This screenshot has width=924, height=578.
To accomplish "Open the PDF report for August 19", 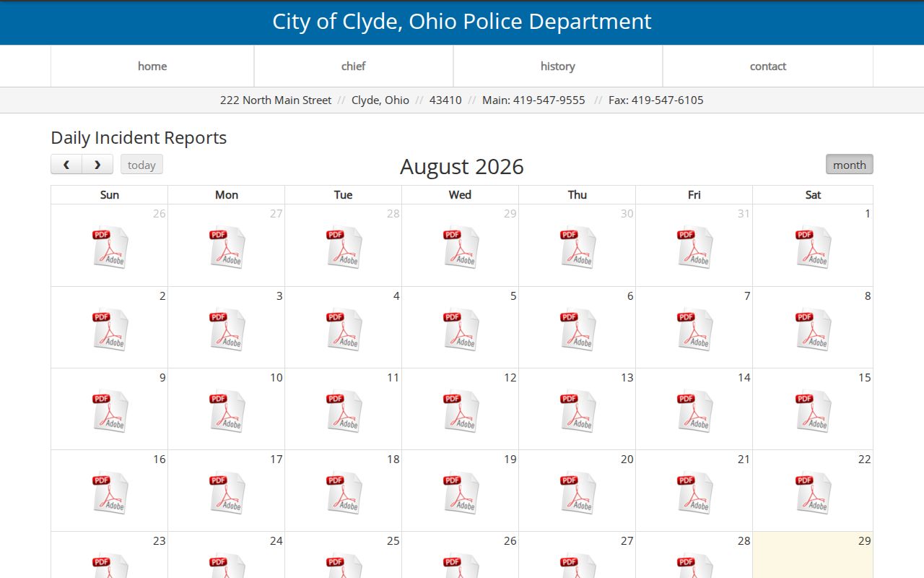I will point(461,493).
